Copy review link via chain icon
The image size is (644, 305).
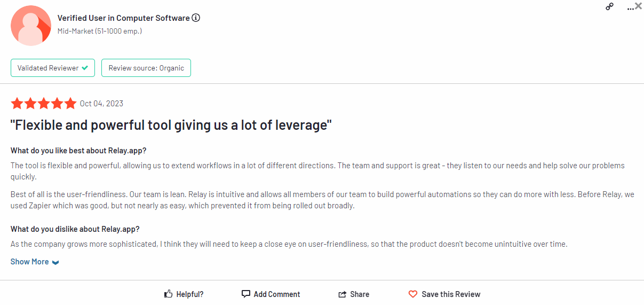click(609, 6)
